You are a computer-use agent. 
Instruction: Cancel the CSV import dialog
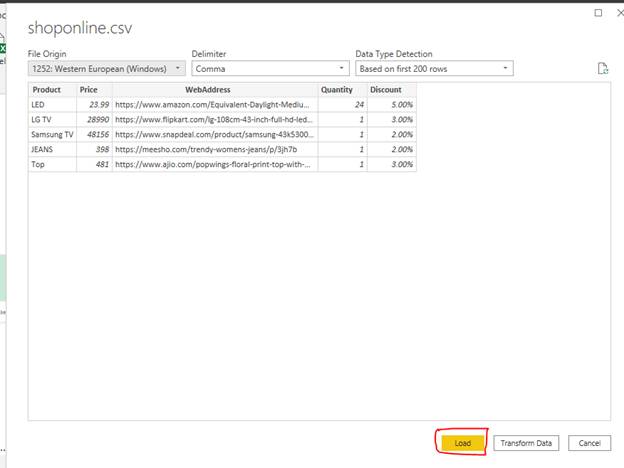click(589, 443)
